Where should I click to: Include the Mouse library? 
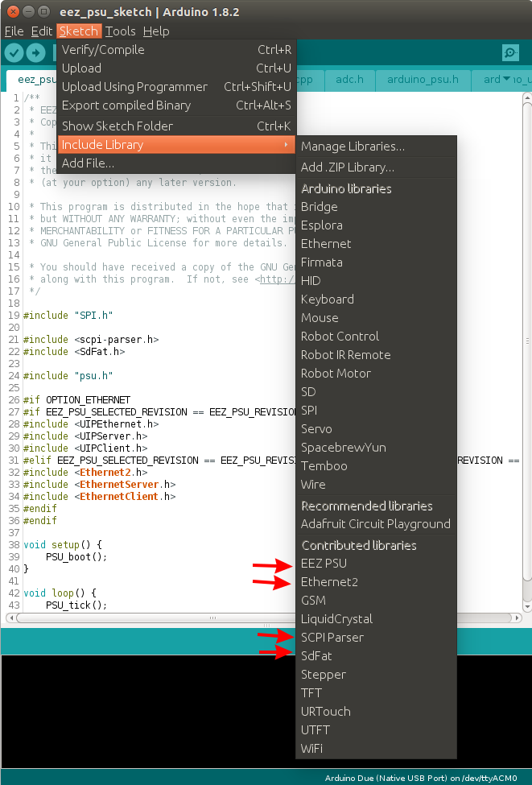pyautogui.click(x=377, y=318)
